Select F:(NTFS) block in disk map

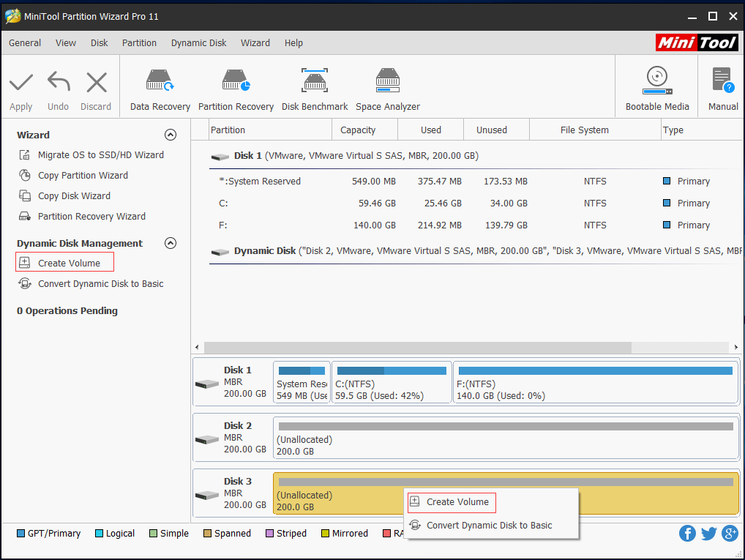pyautogui.click(x=596, y=382)
